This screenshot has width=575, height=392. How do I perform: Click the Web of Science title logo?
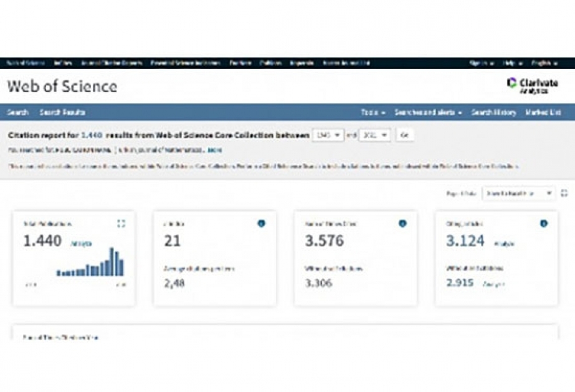pos(62,86)
